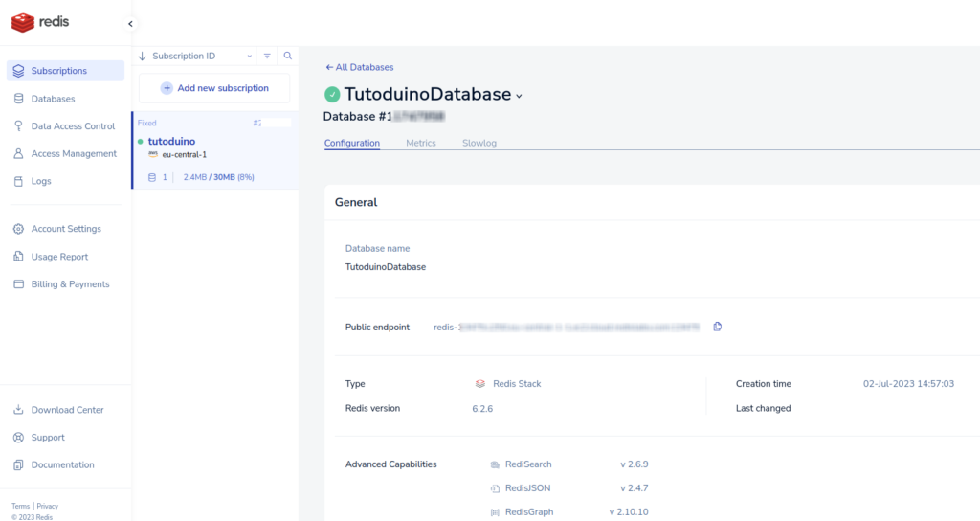Open the Terms link in footer
Image resolution: width=980 pixels, height=521 pixels.
(20, 506)
